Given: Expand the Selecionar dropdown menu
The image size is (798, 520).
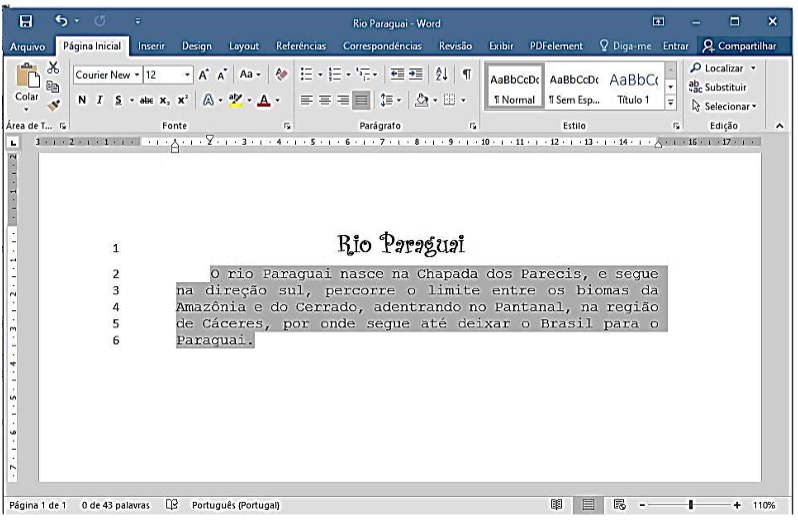Looking at the screenshot, I should [x=731, y=105].
